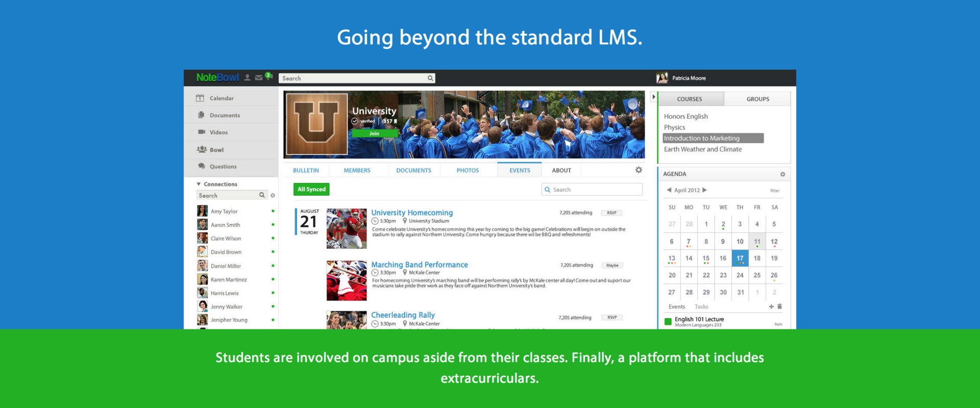Screen dimensions: 980x408
Task: Select Earth Weather and Climate course
Action: [703, 149]
